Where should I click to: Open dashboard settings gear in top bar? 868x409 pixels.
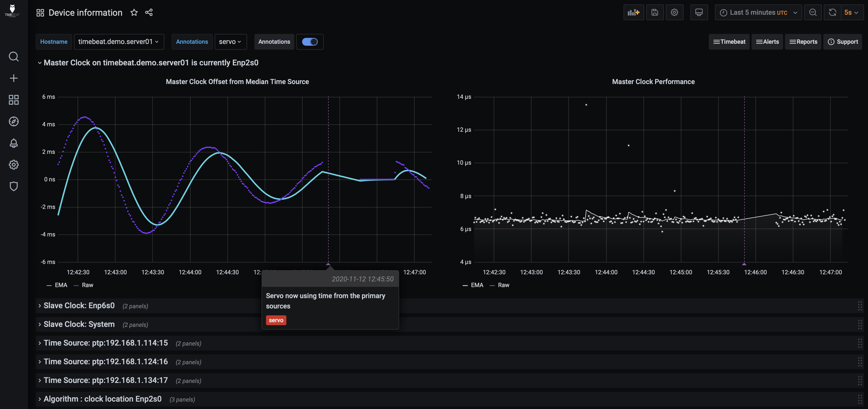[674, 13]
